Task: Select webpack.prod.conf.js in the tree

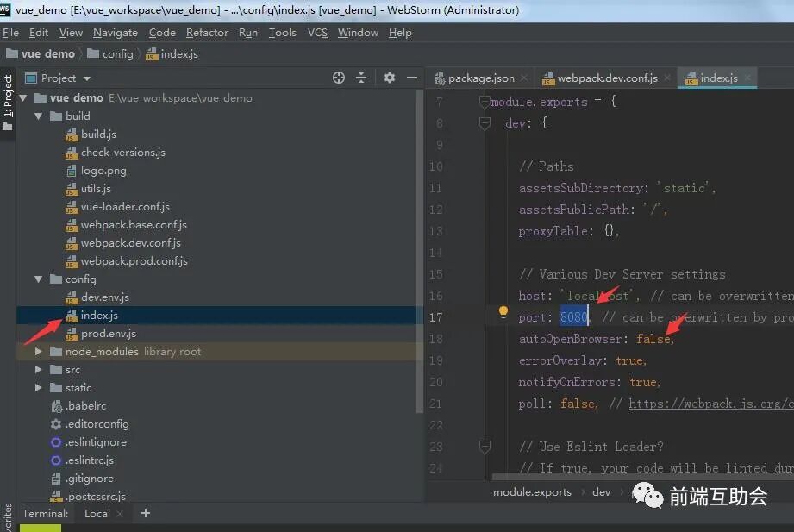Action: click(134, 261)
